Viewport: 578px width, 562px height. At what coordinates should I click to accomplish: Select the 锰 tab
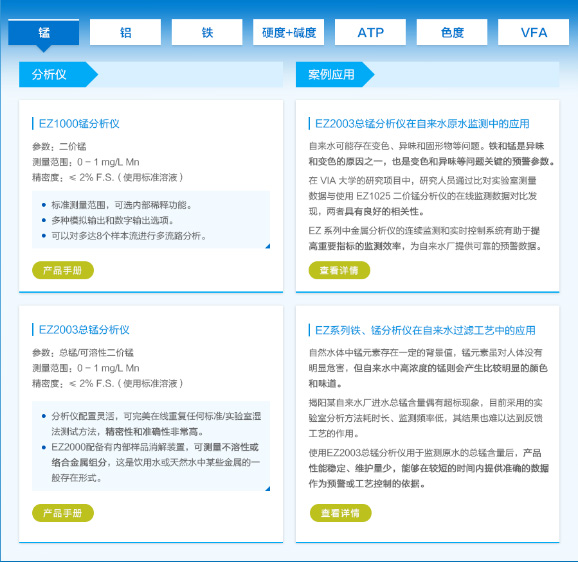pyautogui.click(x=43, y=32)
